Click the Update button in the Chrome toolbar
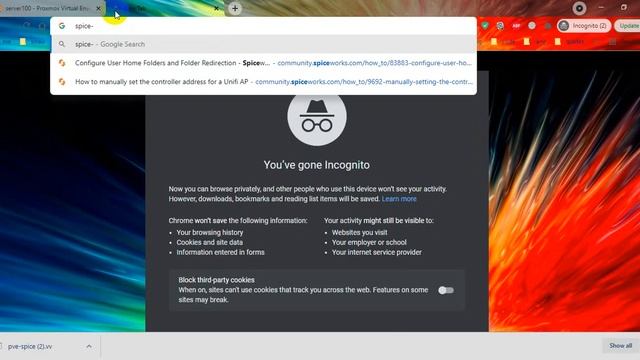This screenshot has height=360, width=640. [628, 26]
